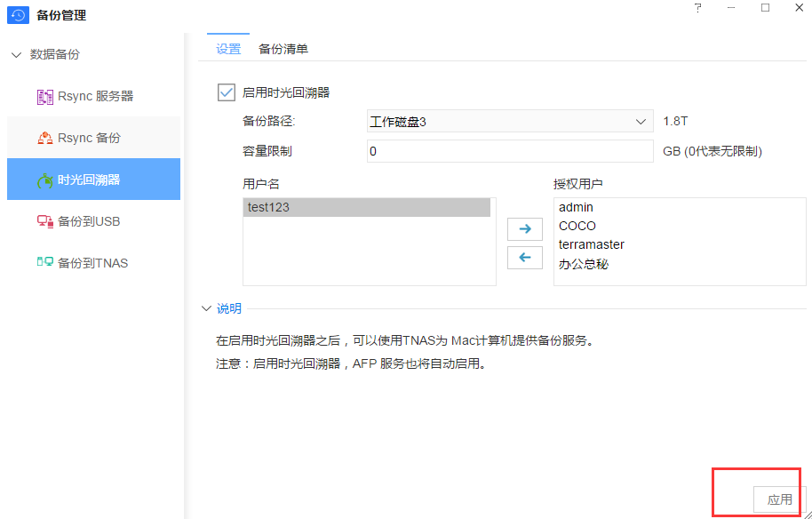Image resolution: width=812 pixels, height=519 pixels.
Task: Click the Rsync 服务器 sidebar icon
Action: point(45,97)
